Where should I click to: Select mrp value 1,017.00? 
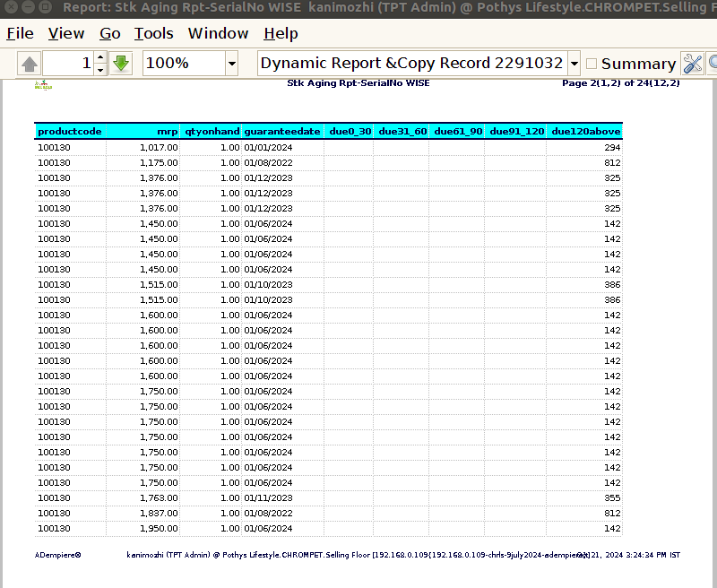pyautogui.click(x=159, y=148)
